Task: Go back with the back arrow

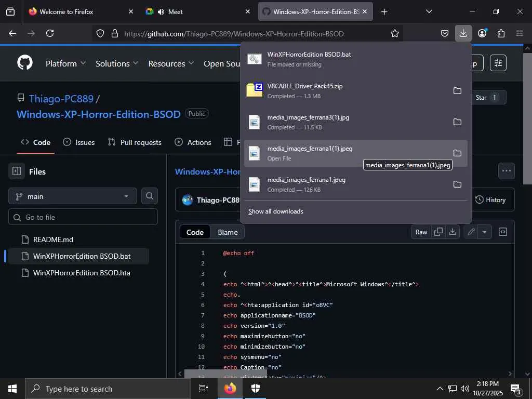Action: tap(12, 33)
